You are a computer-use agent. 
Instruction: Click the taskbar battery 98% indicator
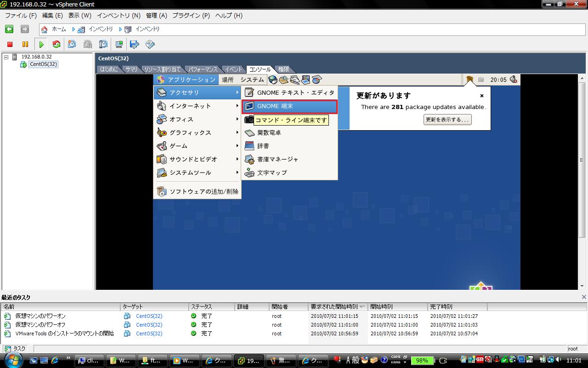[422, 361]
